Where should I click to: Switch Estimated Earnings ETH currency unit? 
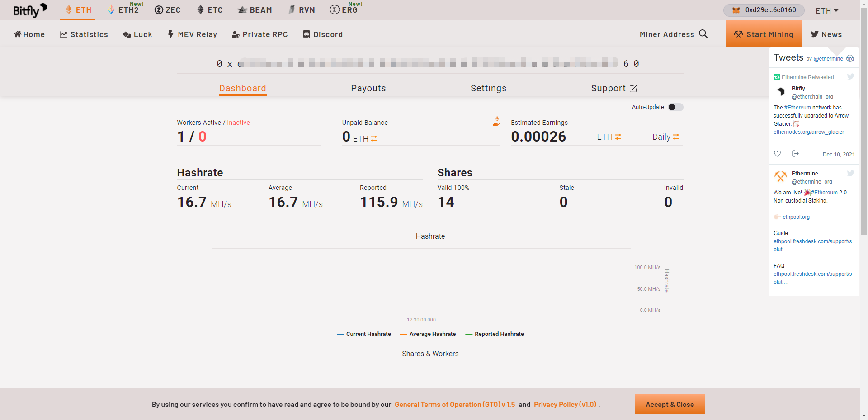point(609,137)
